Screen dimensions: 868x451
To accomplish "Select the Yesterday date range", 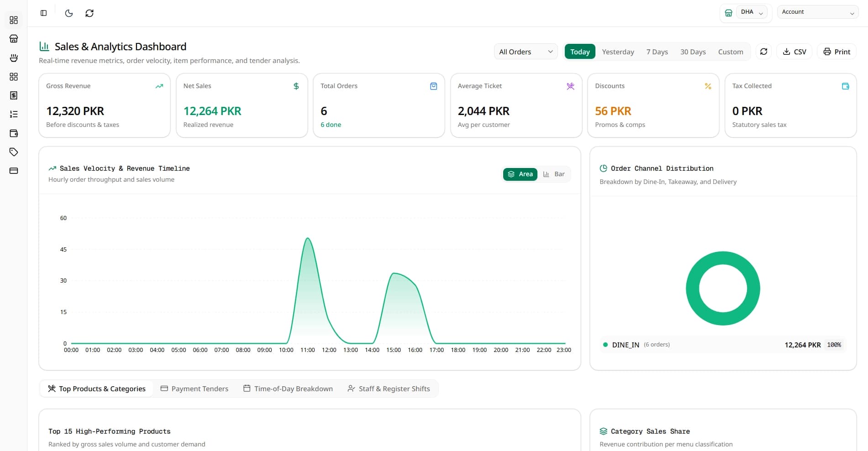I will (618, 52).
